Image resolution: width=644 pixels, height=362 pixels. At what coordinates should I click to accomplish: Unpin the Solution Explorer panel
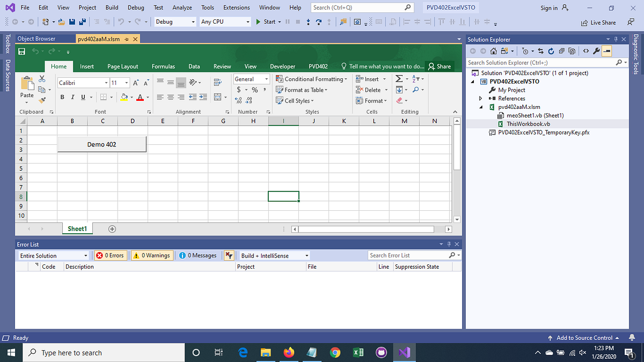click(x=616, y=39)
